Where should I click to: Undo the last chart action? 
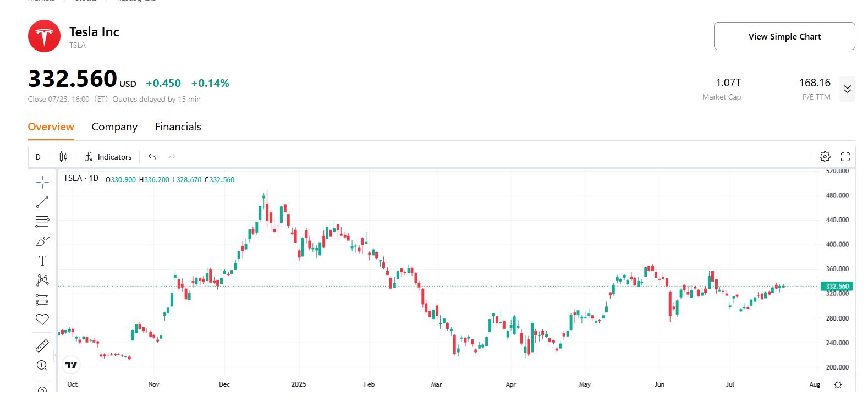[152, 156]
